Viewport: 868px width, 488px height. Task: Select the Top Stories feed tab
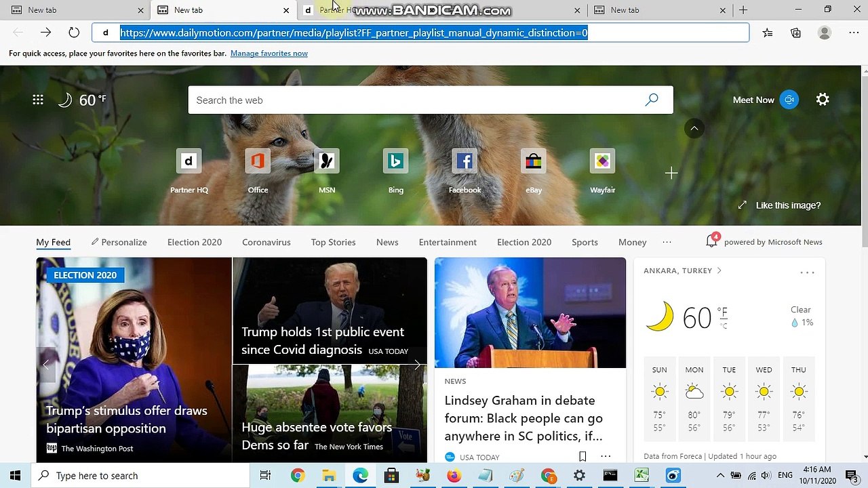point(333,242)
